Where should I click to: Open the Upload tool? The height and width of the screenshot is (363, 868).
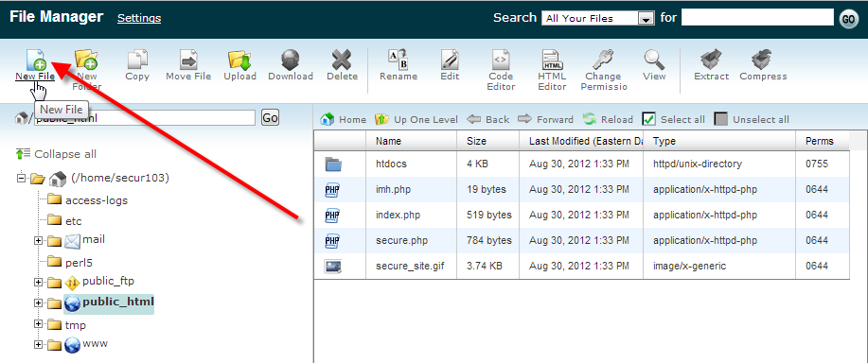(x=239, y=60)
